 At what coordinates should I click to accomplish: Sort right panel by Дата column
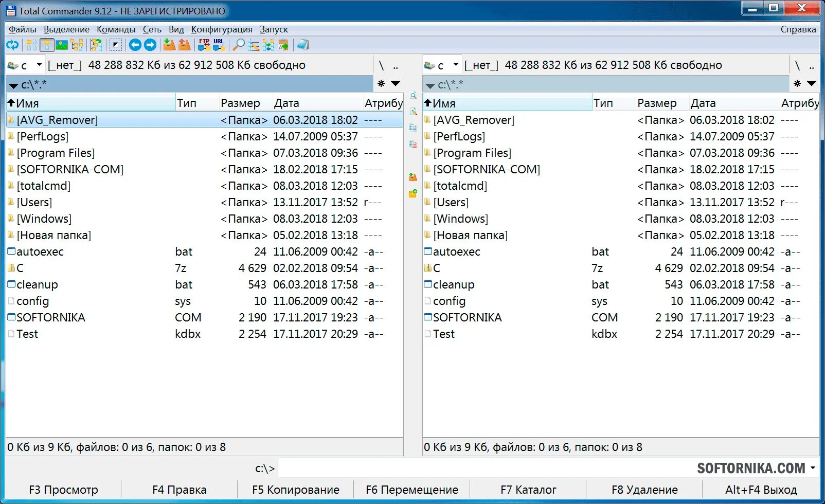coord(734,103)
